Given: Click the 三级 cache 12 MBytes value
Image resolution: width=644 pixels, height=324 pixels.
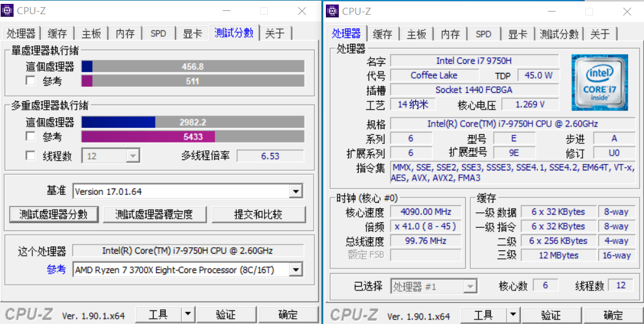Looking at the screenshot, I should coord(558,255).
